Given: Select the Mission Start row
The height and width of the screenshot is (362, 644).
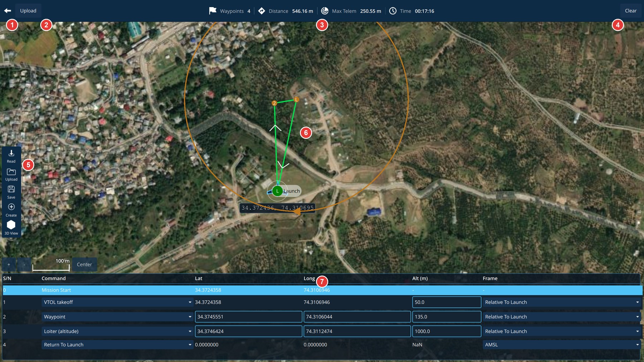Looking at the screenshot, I should coord(322,290).
